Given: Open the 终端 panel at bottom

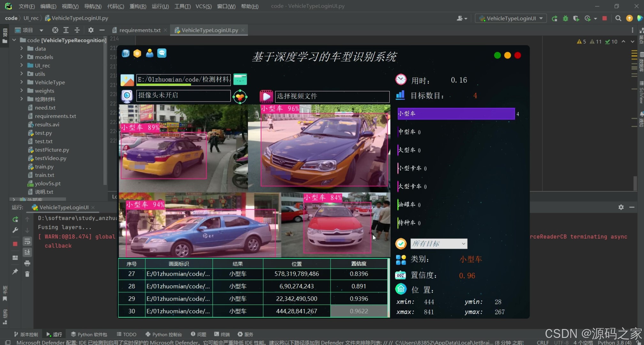Looking at the screenshot, I should pos(222,334).
